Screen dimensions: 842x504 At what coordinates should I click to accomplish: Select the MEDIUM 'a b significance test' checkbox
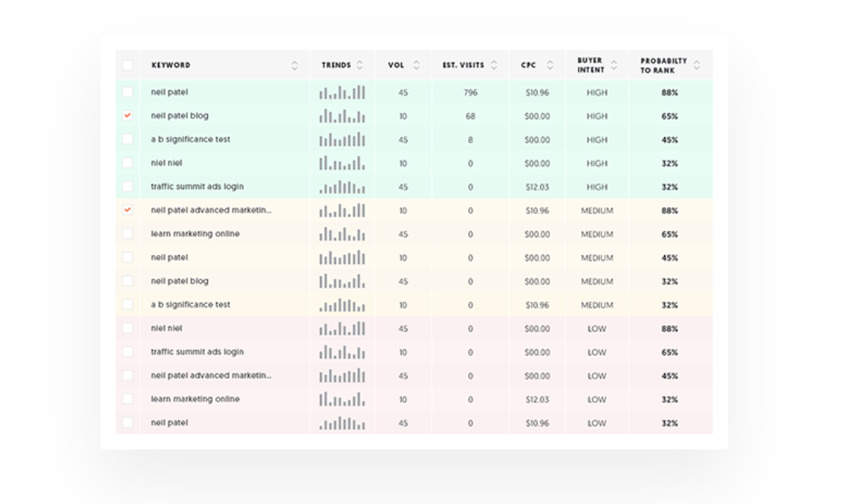click(127, 305)
